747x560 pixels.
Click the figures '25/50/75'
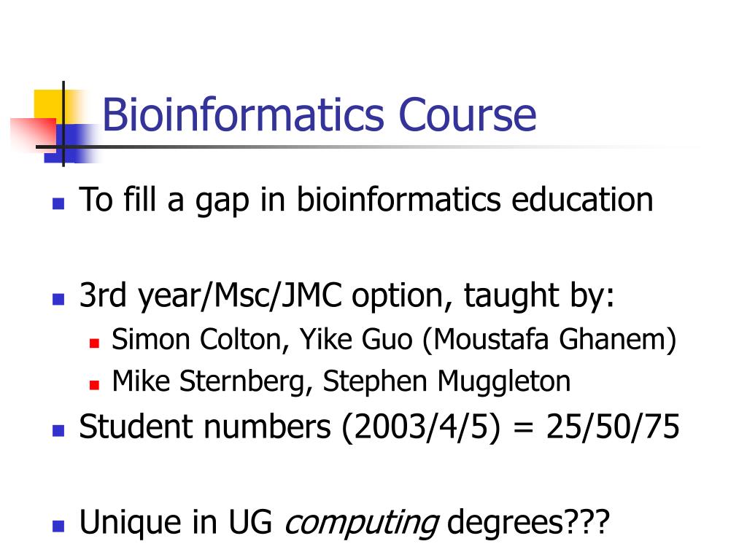click(613, 427)
